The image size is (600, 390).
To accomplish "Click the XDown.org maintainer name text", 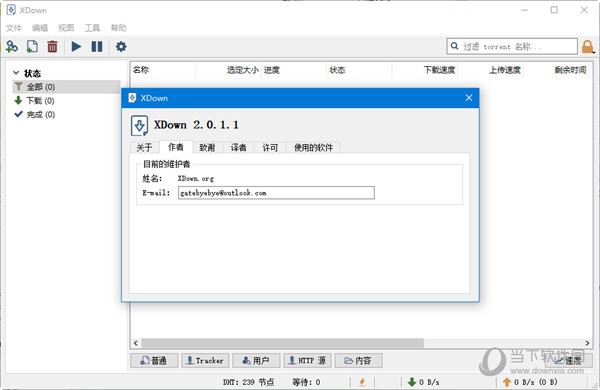I will point(196,178).
